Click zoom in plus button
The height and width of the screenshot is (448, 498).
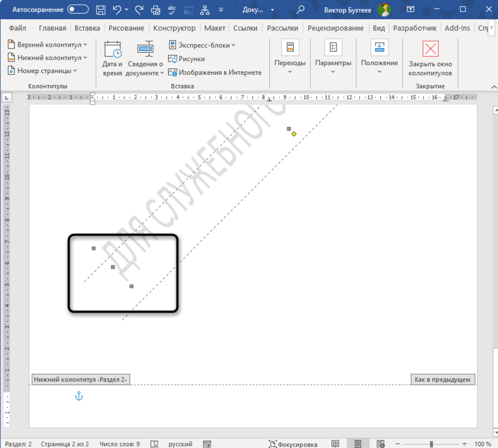(x=464, y=444)
